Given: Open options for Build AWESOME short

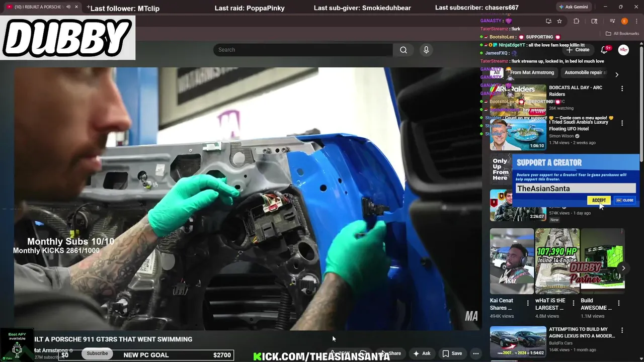Looking at the screenshot, I should 619,303.
